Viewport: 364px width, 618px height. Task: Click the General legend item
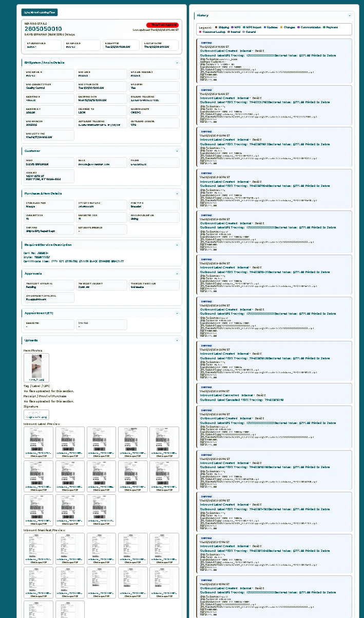(x=250, y=32)
